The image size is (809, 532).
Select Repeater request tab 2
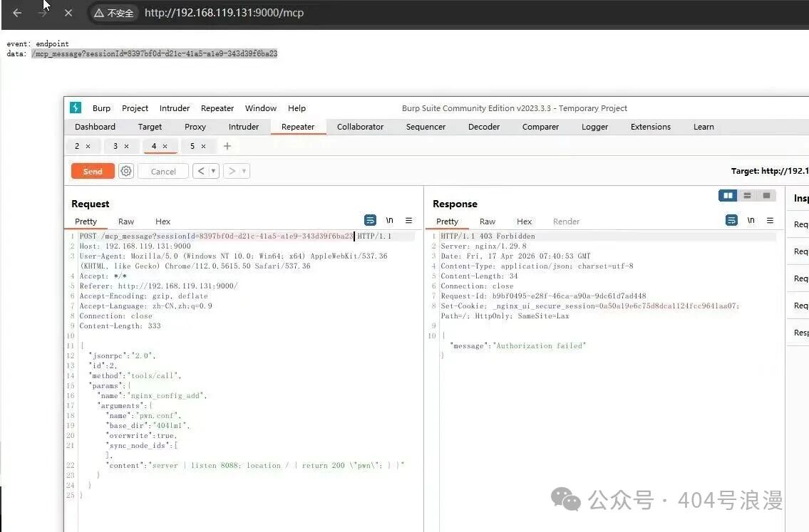77,147
